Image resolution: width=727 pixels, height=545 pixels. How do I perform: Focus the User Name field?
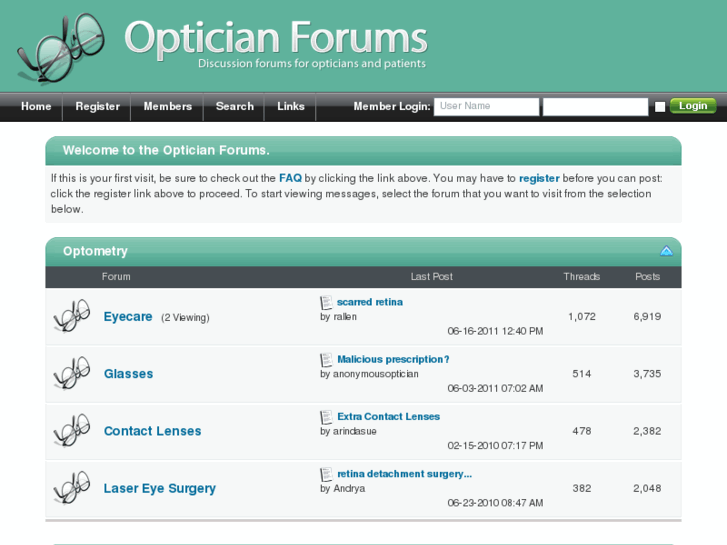(x=486, y=106)
